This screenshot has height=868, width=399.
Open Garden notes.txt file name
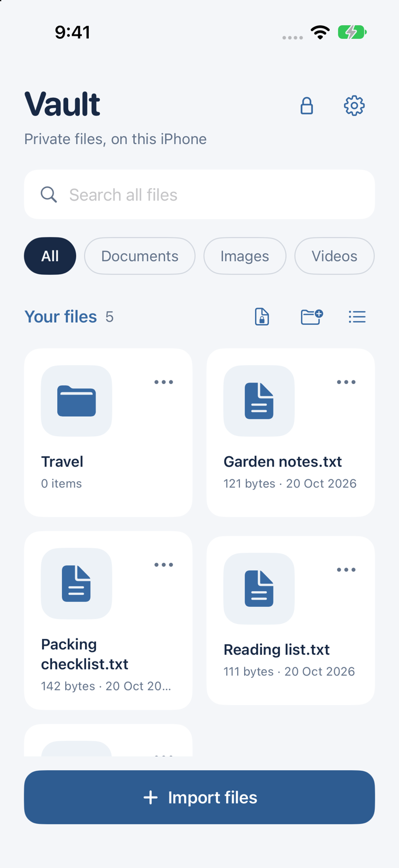[282, 461]
